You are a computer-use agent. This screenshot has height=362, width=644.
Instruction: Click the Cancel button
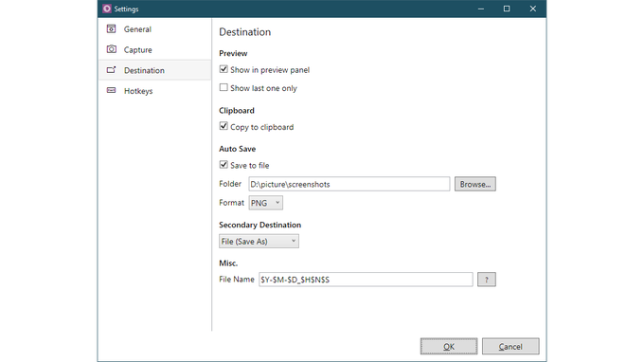[x=510, y=347]
